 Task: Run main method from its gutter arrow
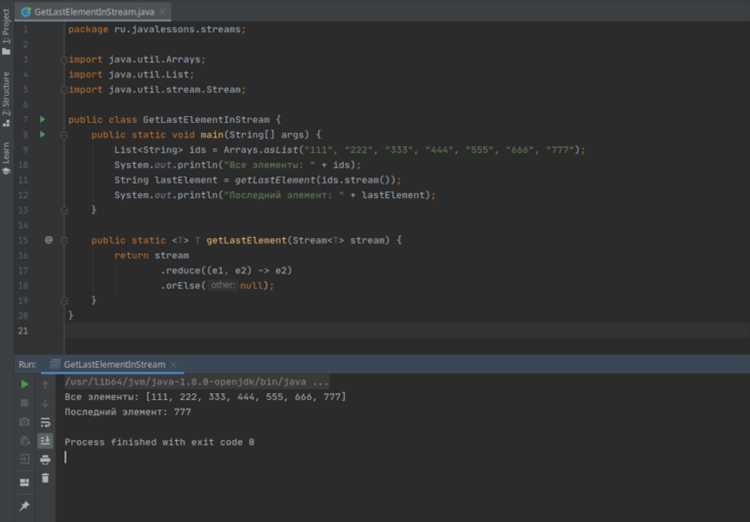[43, 134]
